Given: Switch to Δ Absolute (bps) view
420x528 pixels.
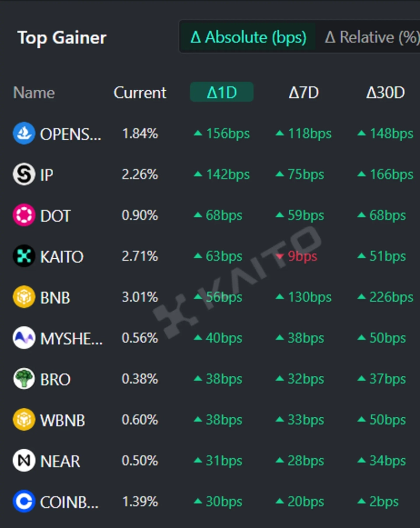Looking at the screenshot, I should click(x=248, y=37).
